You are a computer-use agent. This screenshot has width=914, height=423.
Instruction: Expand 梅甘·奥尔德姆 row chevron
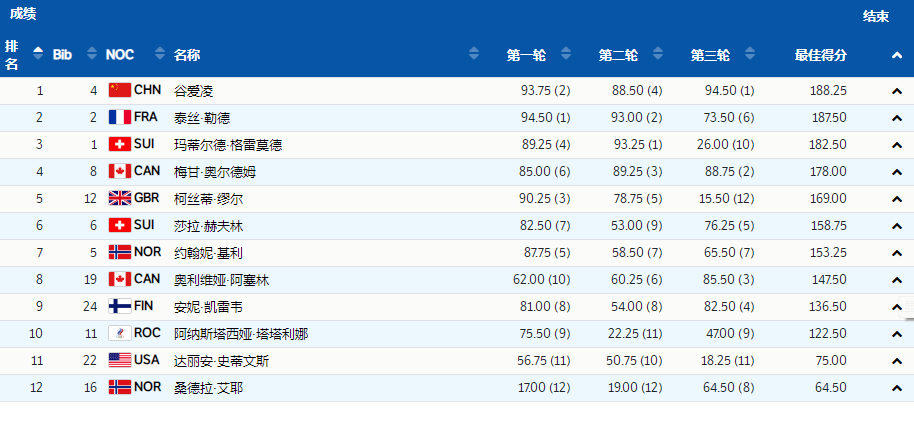(x=897, y=172)
